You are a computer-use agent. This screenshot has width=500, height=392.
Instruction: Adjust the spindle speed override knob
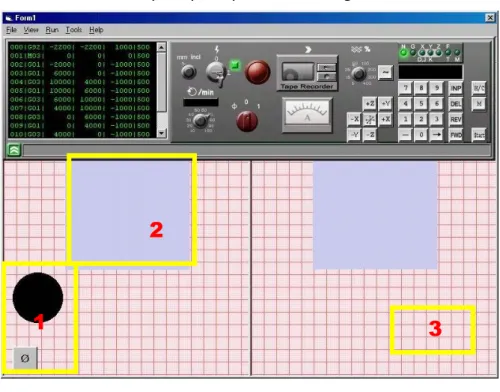[200, 120]
